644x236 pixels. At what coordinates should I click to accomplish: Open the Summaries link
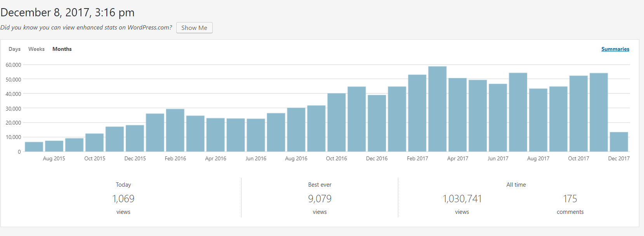615,49
